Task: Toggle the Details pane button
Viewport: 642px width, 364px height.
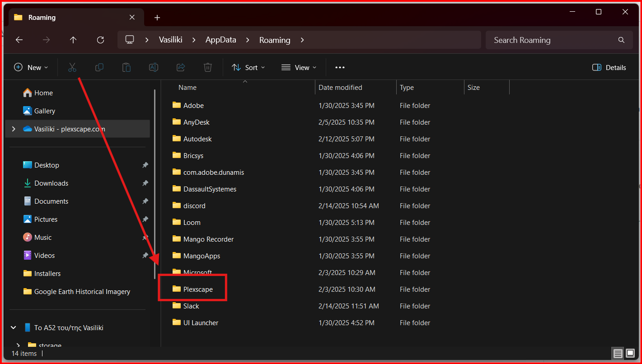Action: 609,67
